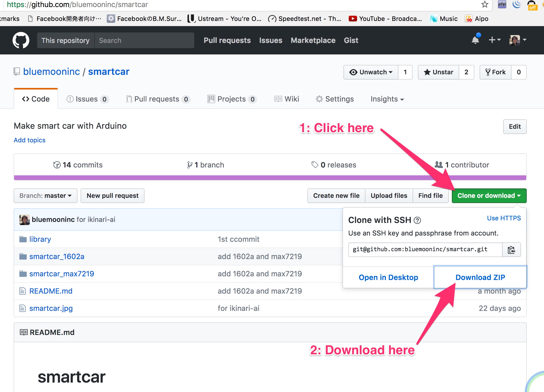Open the Clone or download dropdown

[489, 195]
